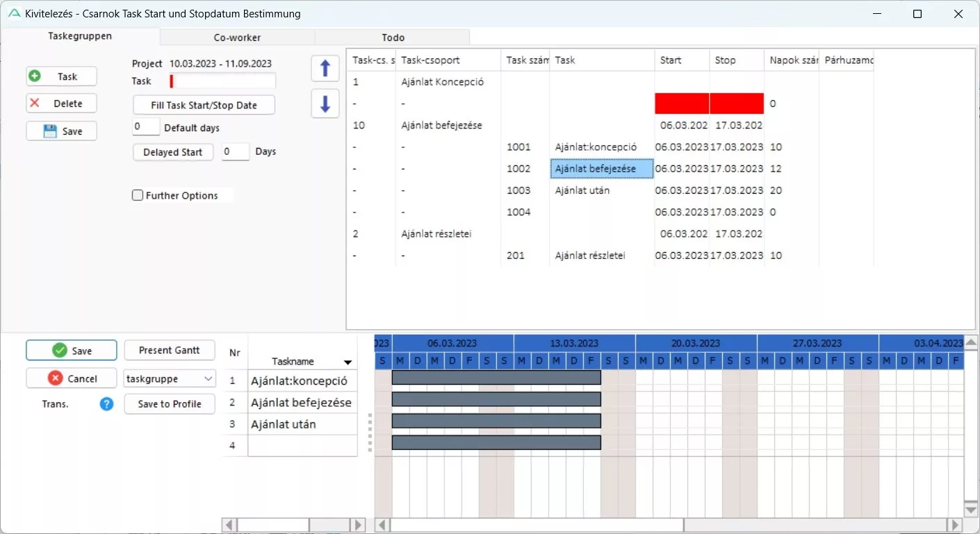Open Present Gantt view

point(169,350)
